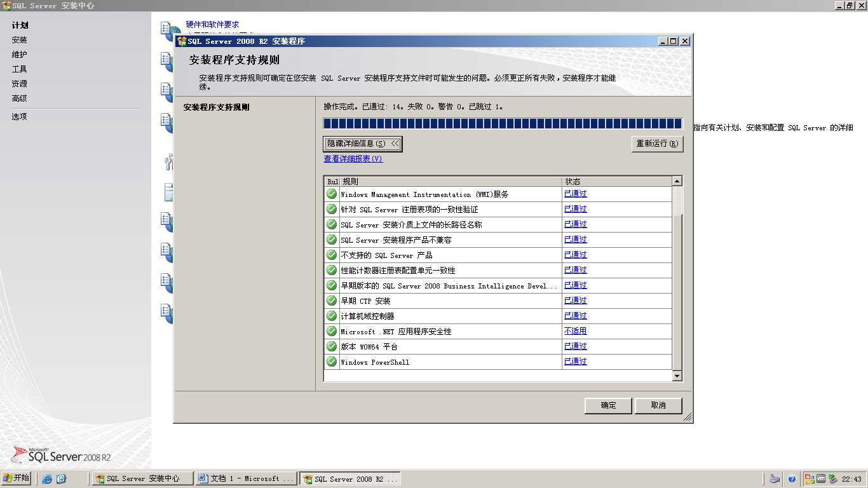Viewport: 868px width, 488px height.
Task: Open 硬件和软件要求 link in 安装中心
Action: coord(212,24)
